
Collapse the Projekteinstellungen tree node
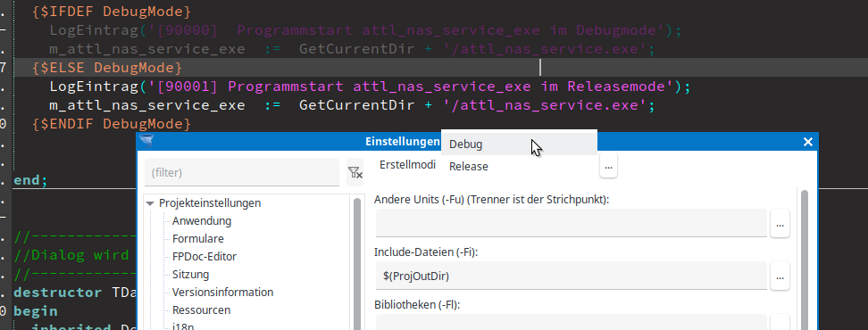(150, 203)
